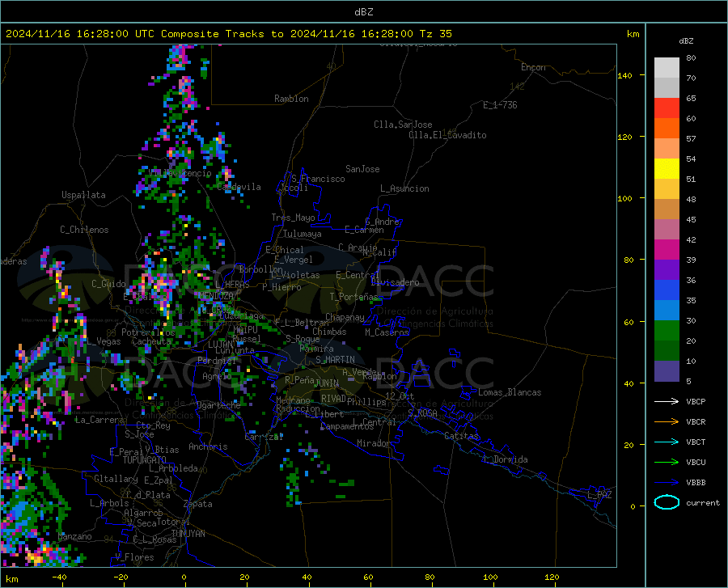Click the 'VBCP' legend label

click(696, 401)
